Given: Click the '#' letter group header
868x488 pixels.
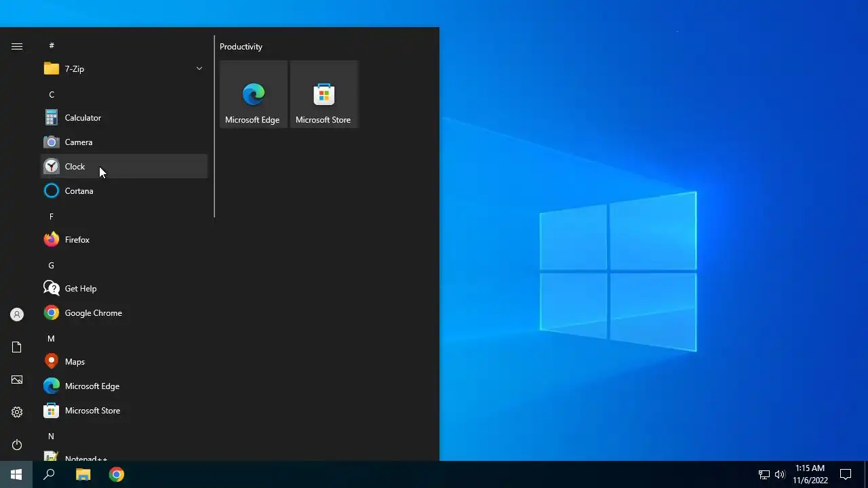Looking at the screenshot, I should coord(52,45).
